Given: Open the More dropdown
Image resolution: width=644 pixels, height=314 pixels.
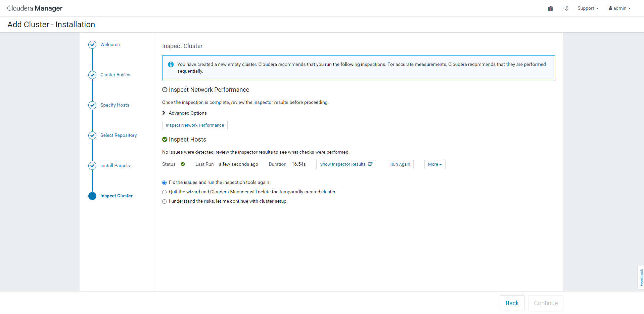Looking at the screenshot, I should click(435, 164).
